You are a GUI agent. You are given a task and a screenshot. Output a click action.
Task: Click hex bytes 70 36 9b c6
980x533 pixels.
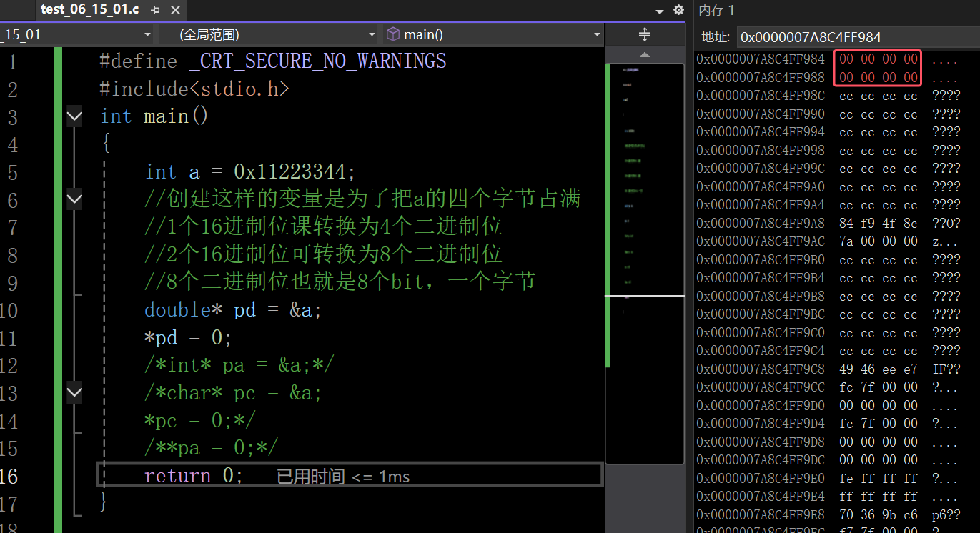pos(878,515)
